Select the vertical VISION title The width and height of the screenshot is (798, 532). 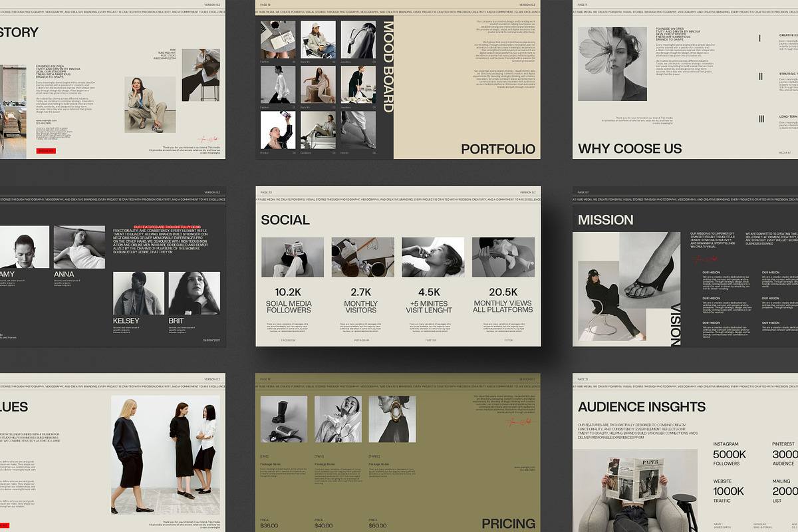point(676,325)
